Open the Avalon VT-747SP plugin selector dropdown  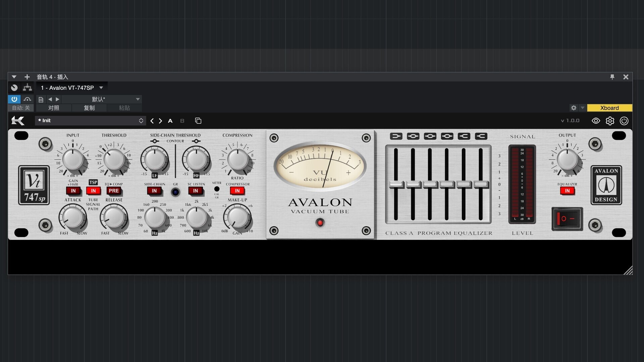[72, 88]
